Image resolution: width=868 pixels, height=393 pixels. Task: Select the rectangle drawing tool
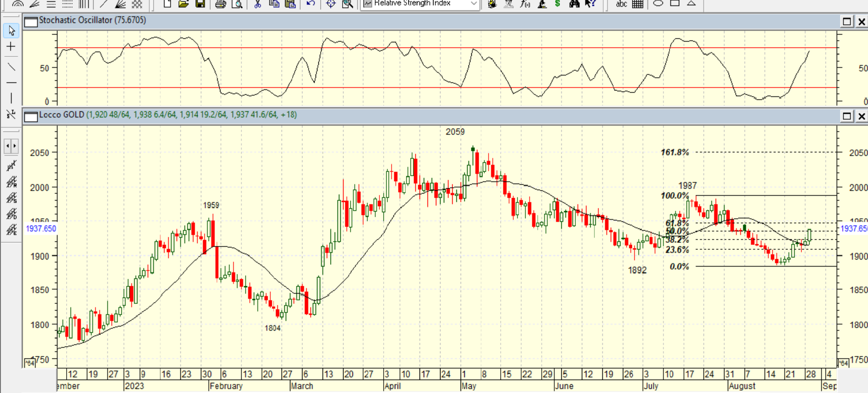[x=675, y=3]
